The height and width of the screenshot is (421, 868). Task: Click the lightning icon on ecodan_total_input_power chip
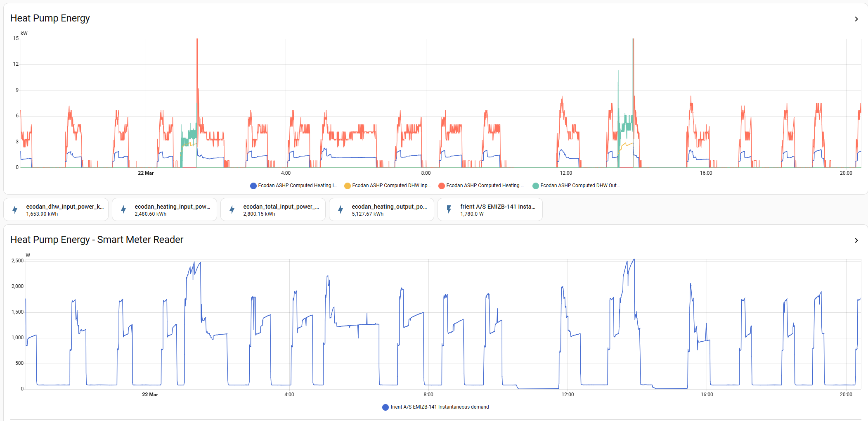pyautogui.click(x=232, y=210)
